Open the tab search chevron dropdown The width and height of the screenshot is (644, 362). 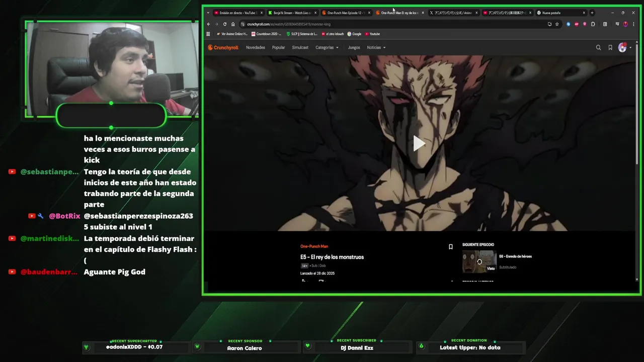pyautogui.click(x=208, y=13)
